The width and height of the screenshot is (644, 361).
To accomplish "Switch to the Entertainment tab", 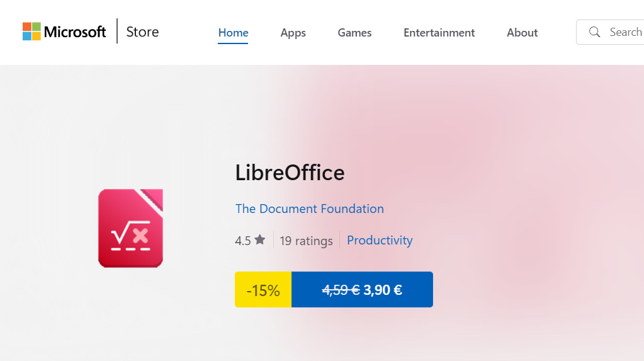I will tap(439, 33).
